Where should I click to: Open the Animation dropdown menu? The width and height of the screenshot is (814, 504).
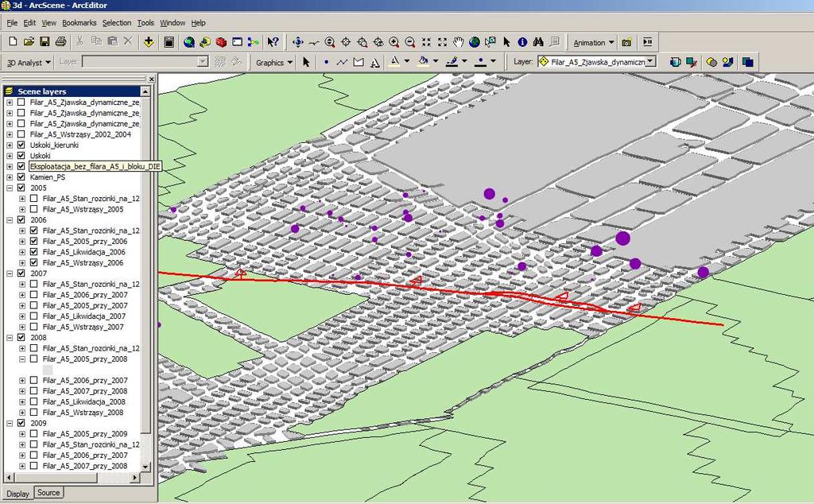[593, 43]
